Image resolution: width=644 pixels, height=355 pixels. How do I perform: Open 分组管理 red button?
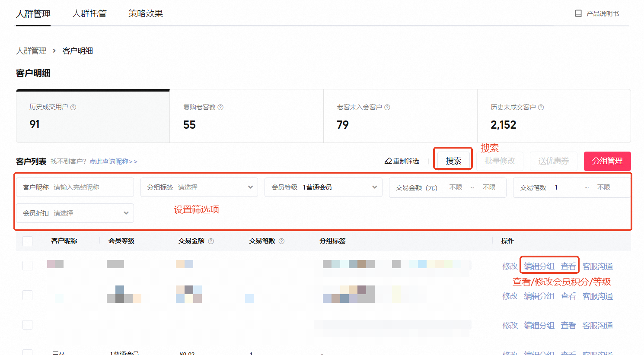coord(607,161)
